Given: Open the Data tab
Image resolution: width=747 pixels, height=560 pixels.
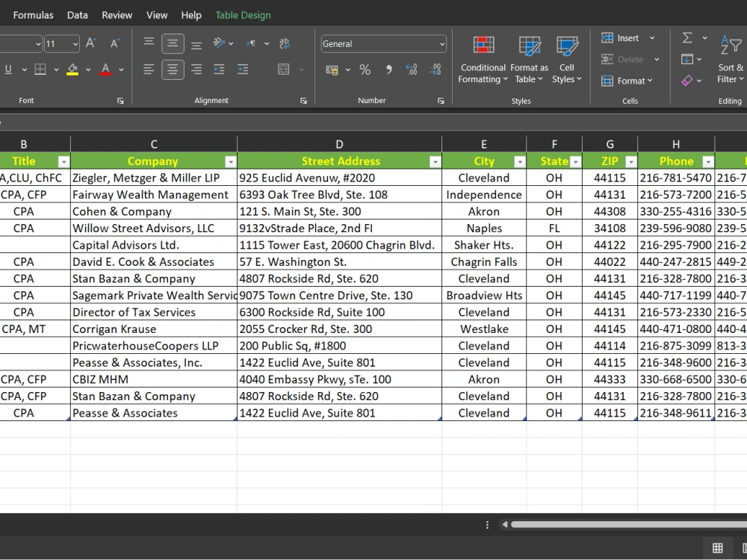Looking at the screenshot, I should click(x=77, y=15).
